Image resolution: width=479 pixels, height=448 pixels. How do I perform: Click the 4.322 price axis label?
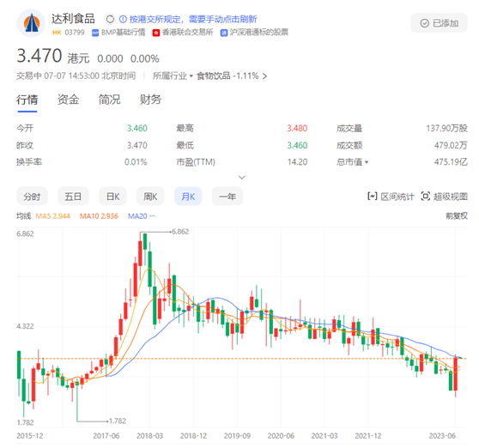[25, 326]
